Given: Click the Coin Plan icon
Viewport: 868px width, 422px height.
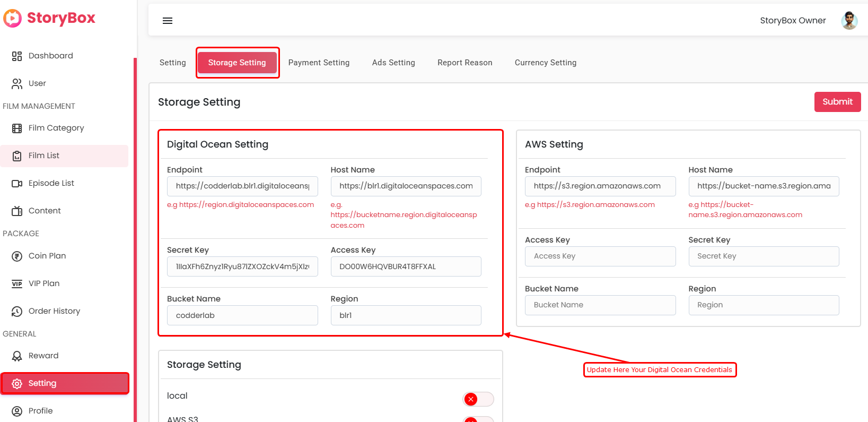Looking at the screenshot, I should pos(17,256).
